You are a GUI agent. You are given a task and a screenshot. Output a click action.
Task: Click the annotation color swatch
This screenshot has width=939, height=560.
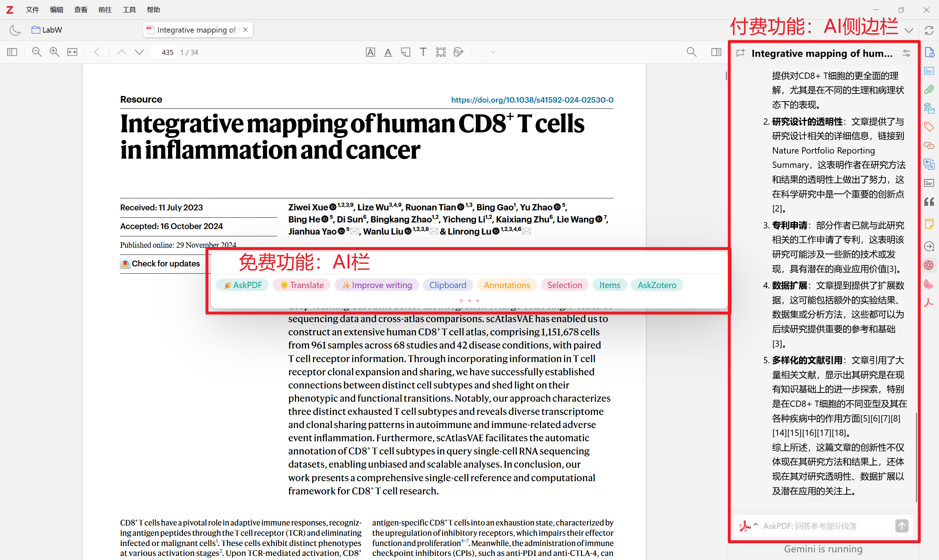click(x=483, y=52)
